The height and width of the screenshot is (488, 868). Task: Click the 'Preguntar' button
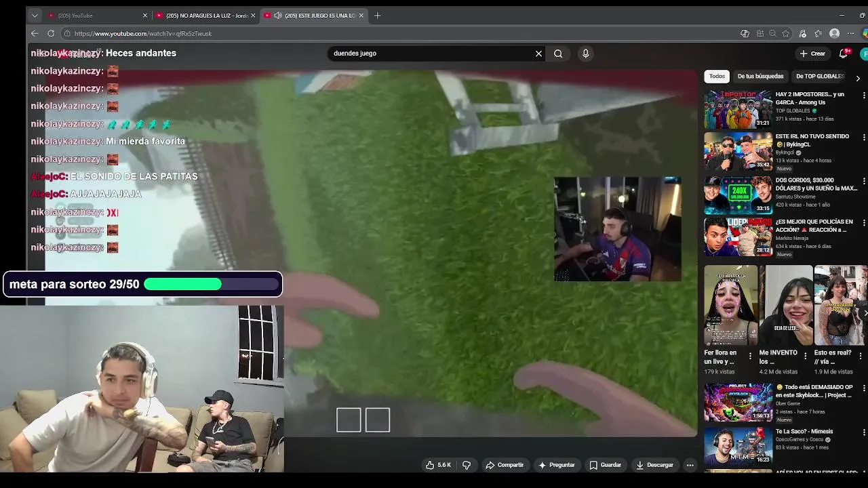pos(557,465)
